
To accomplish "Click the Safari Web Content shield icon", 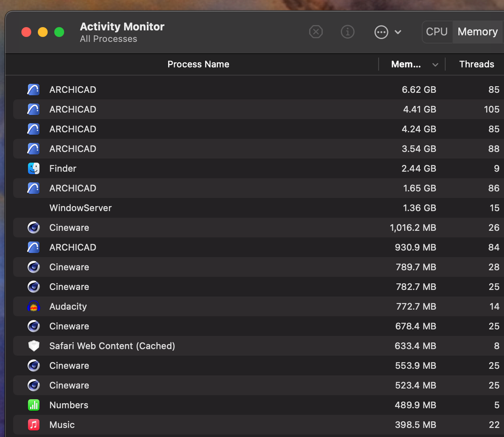I will (33, 346).
